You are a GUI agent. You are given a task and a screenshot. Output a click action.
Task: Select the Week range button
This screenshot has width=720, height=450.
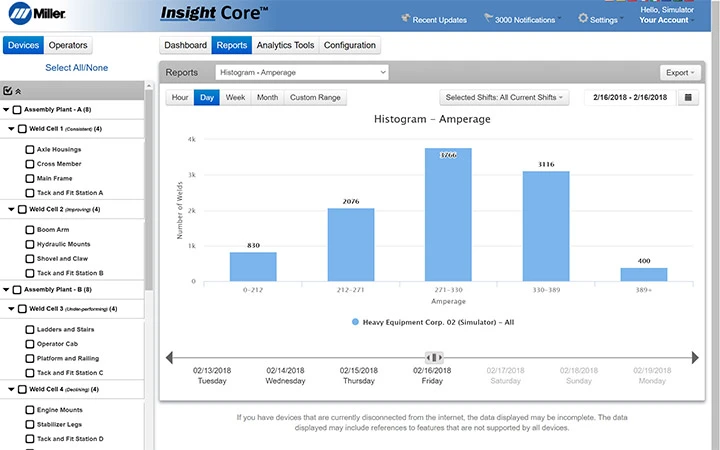point(235,97)
